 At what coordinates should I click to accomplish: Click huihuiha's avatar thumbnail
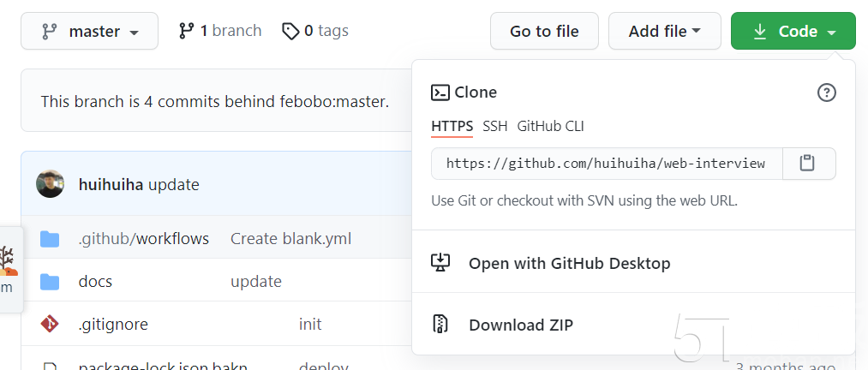click(x=50, y=184)
